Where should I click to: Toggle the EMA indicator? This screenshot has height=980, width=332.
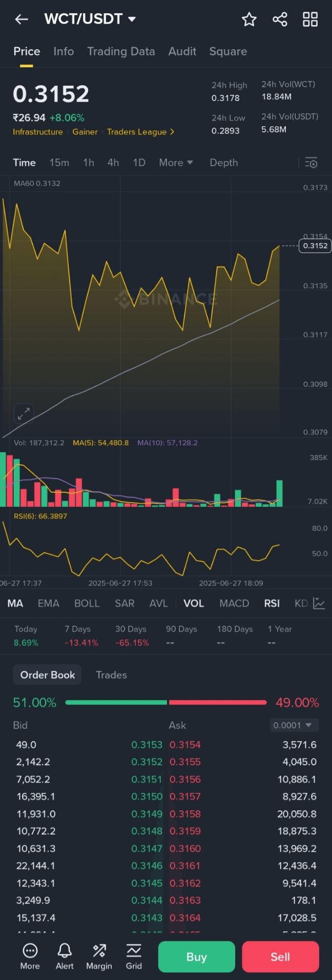click(x=49, y=603)
